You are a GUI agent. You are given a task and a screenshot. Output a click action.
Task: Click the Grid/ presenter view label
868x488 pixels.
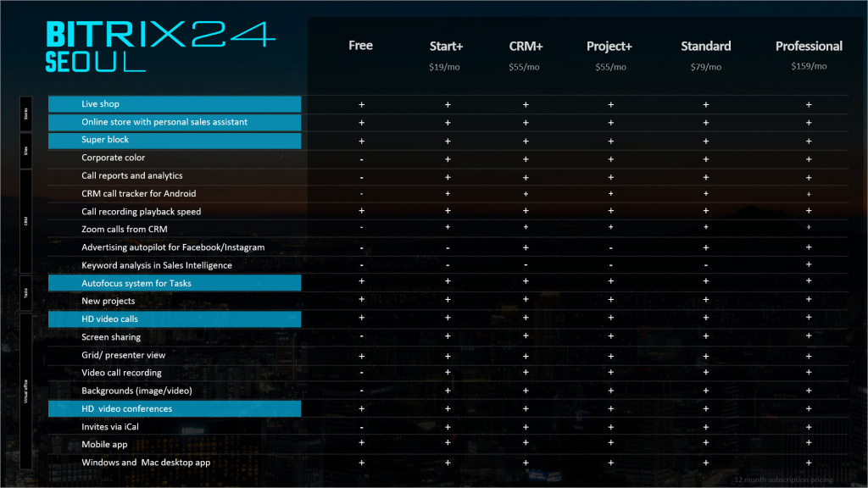point(124,355)
